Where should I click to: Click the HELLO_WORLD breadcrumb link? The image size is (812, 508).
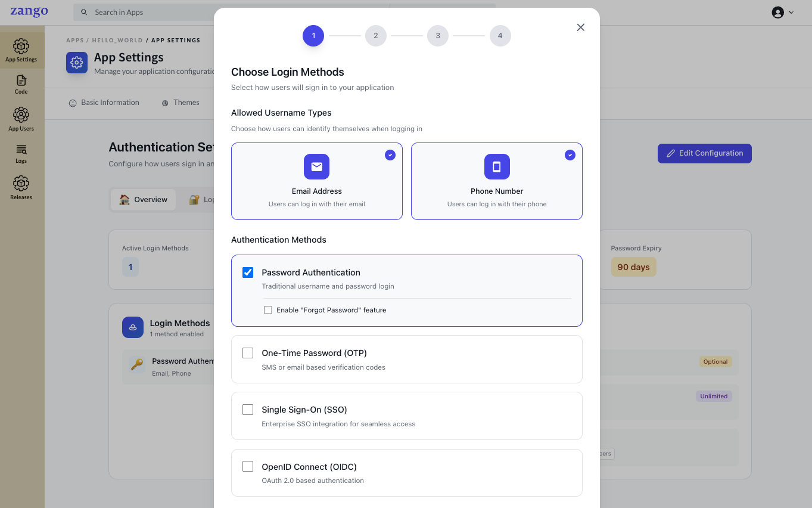pyautogui.click(x=117, y=41)
